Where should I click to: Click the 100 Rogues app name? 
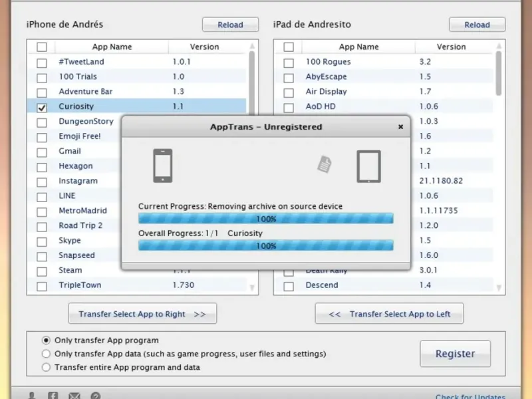coord(328,62)
